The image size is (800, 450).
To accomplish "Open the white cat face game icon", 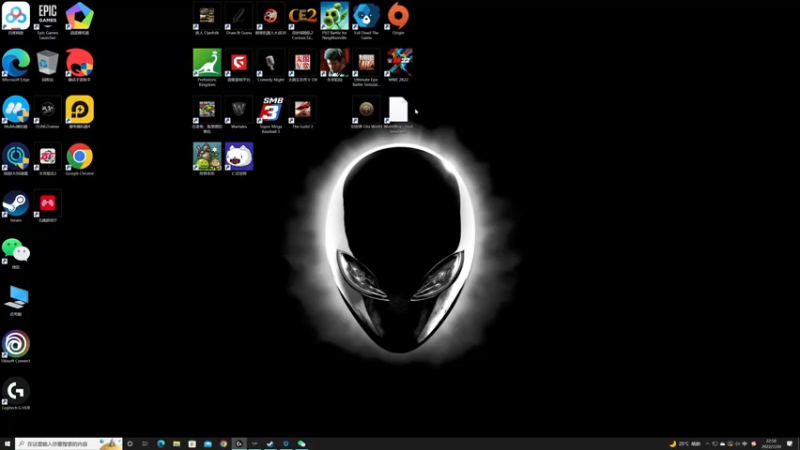I will point(239,159).
